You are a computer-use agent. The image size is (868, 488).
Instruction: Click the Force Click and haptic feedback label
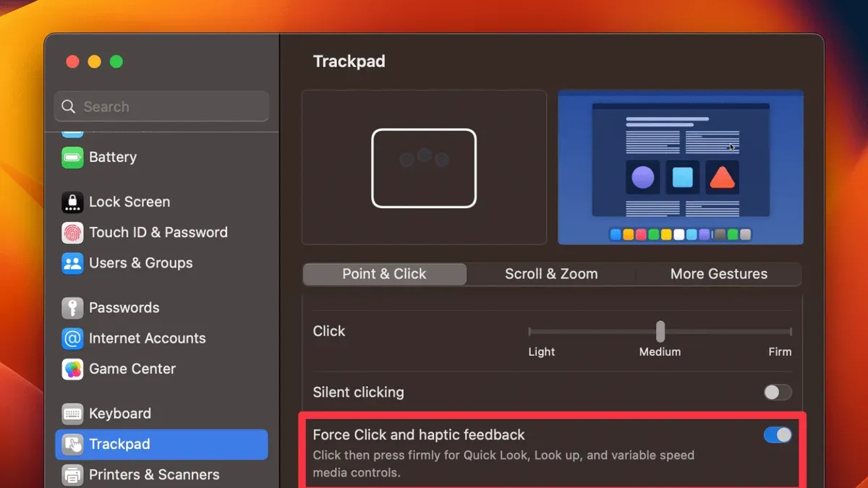point(419,435)
